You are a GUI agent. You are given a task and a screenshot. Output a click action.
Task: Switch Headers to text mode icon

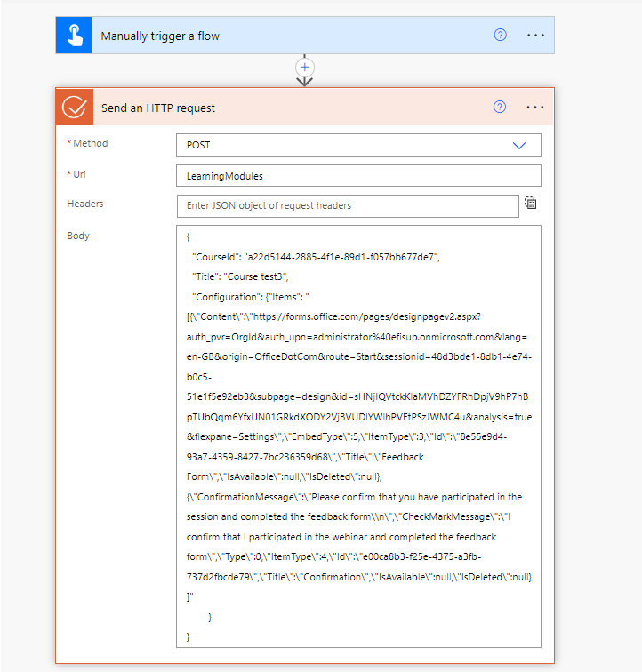tap(531, 204)
